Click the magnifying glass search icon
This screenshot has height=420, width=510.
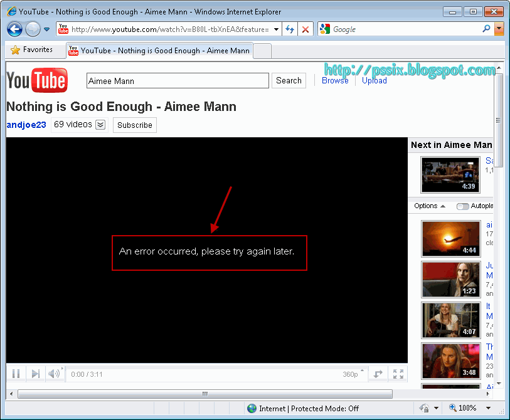tap(487, 29)
